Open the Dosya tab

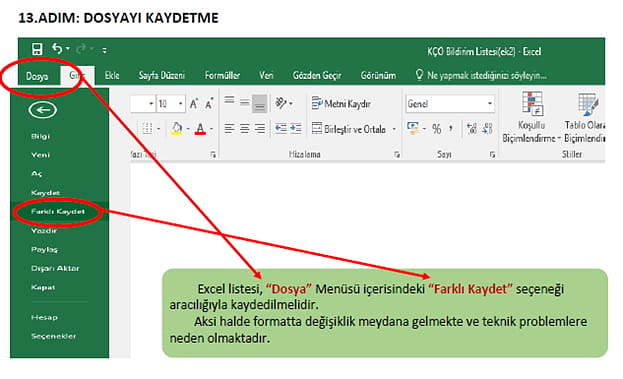(37, 76)
